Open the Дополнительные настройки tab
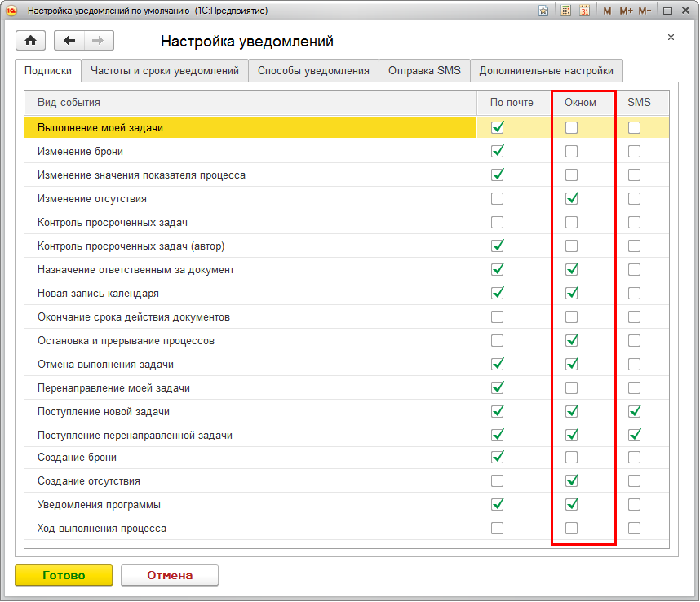The width and height of the screenshot is (700, 602). click(x=547, y=70)
